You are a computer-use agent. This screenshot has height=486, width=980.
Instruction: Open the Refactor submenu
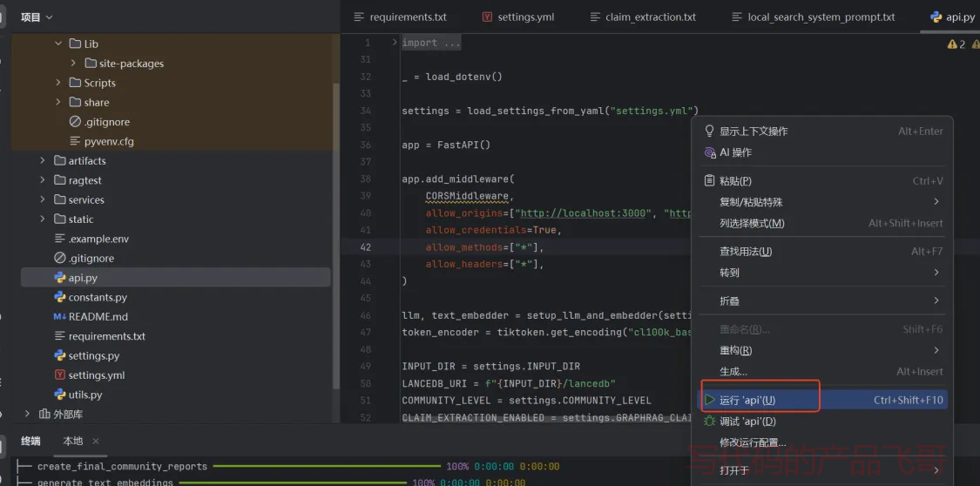tap(822, 350)
